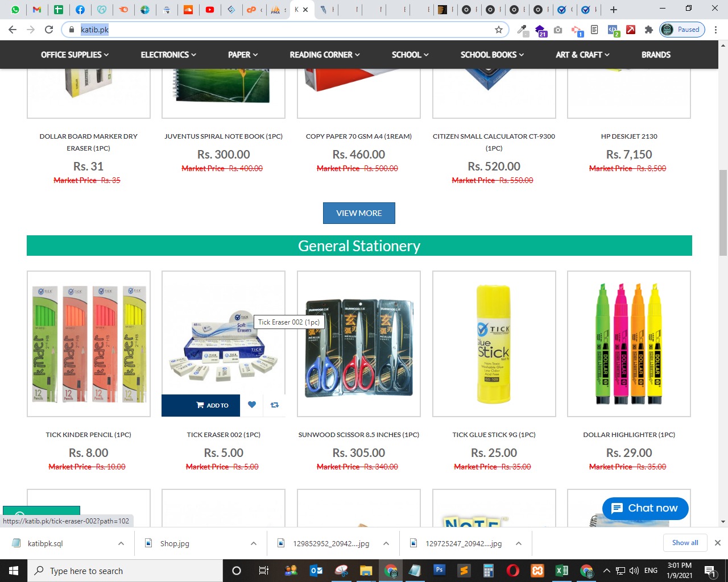Viewport: 728px width, 582px height.
Task: Open DOLLAR BOARD MARKER DRY ERASER link
Action: [89, 142]
